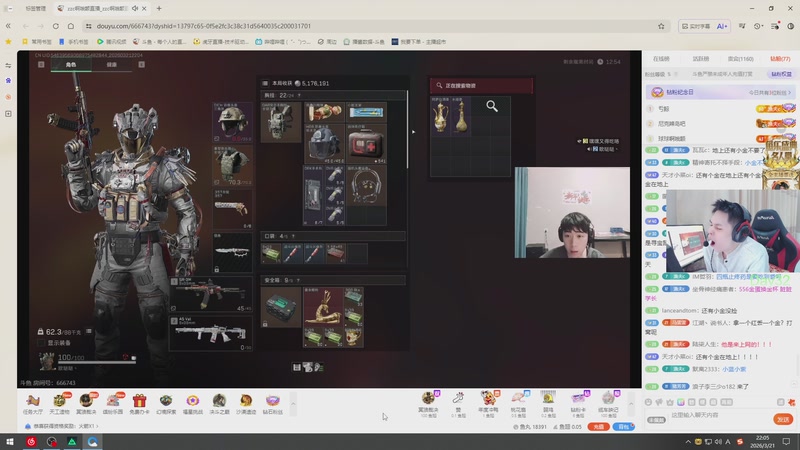
Task: Open browser history clock icon
Action: point(758,26)
